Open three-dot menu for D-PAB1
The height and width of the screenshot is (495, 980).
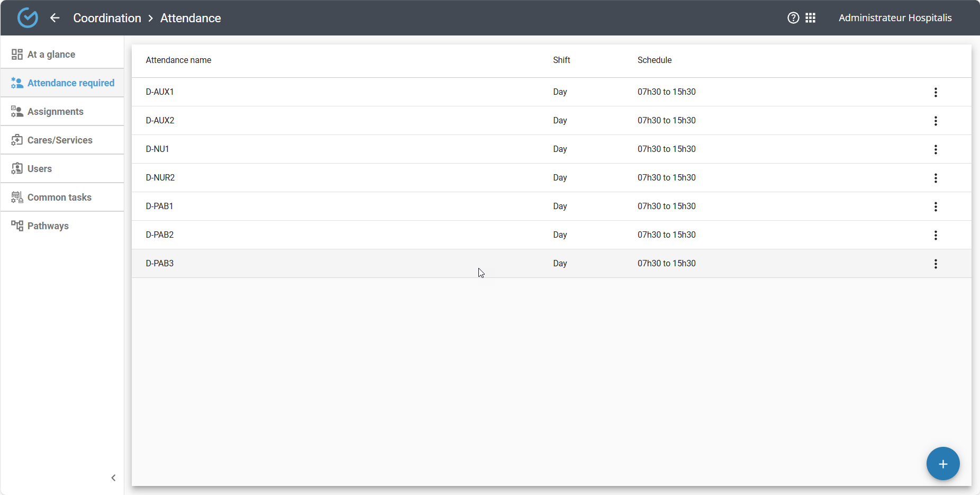point(935,206)
